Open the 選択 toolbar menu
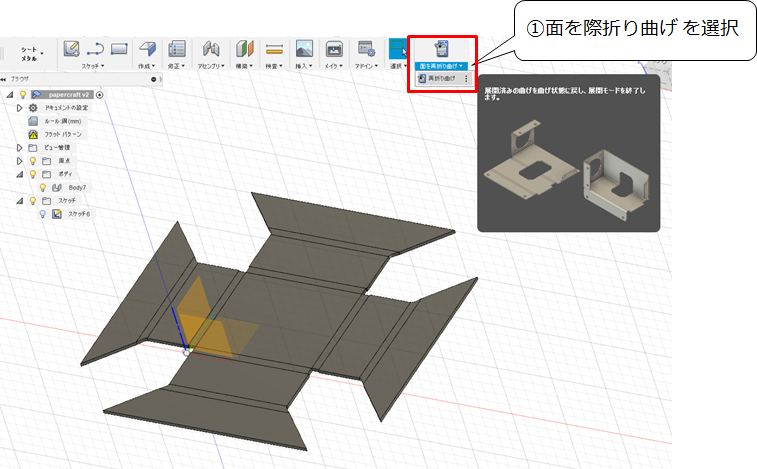The width and height of the screenshot is (757, 469). [x=398, y=66]
